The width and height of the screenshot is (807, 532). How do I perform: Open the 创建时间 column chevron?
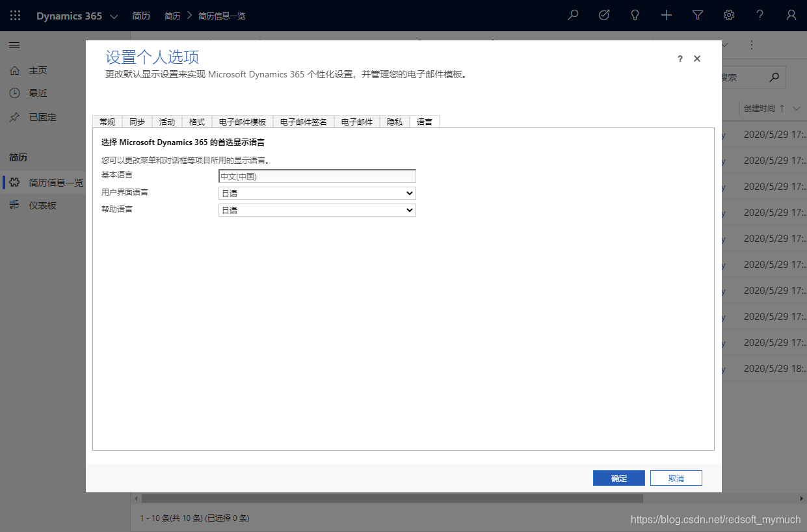796,109
